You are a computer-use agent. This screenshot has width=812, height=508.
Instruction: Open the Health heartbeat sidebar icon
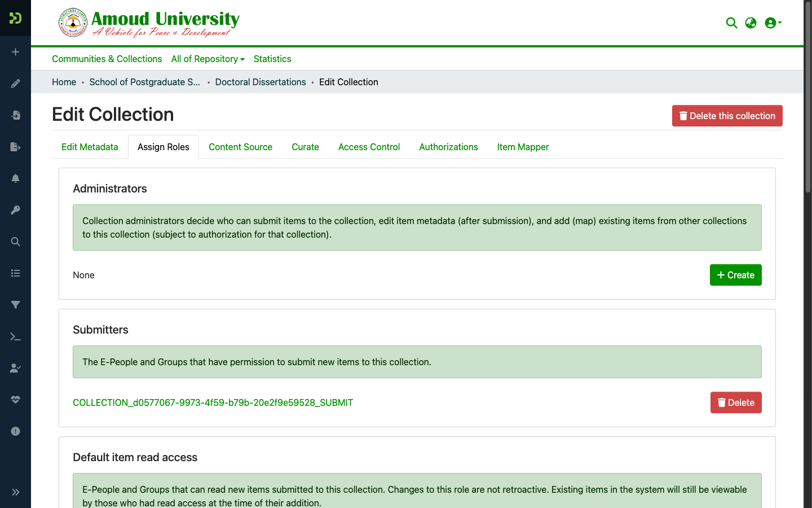pyautogui.click(x=15, y=400)
